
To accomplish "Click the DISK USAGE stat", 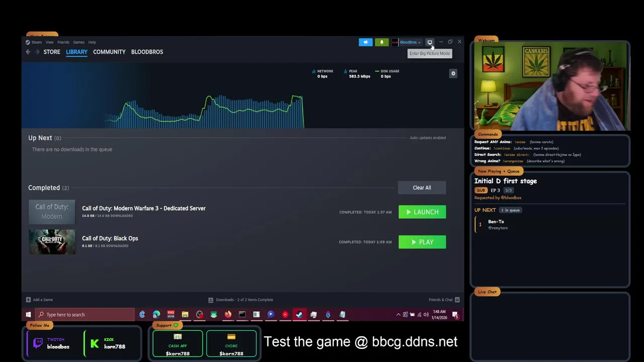I will 387,73.
